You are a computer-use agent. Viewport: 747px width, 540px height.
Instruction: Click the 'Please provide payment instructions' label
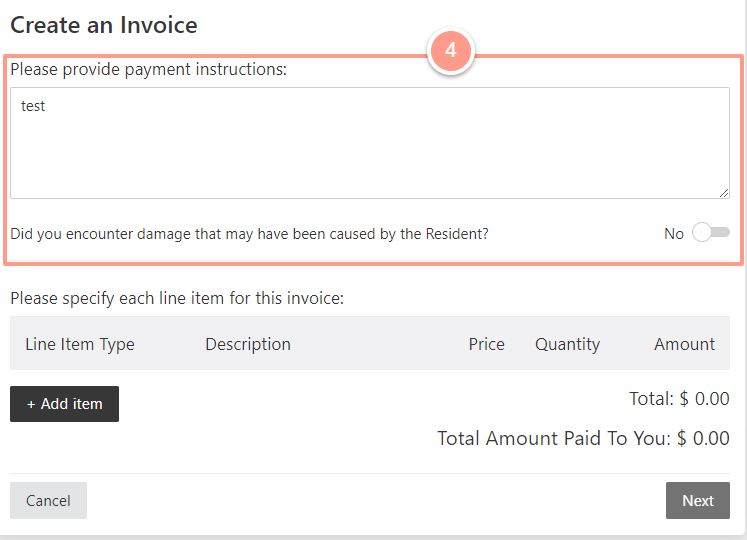(149, 70)
